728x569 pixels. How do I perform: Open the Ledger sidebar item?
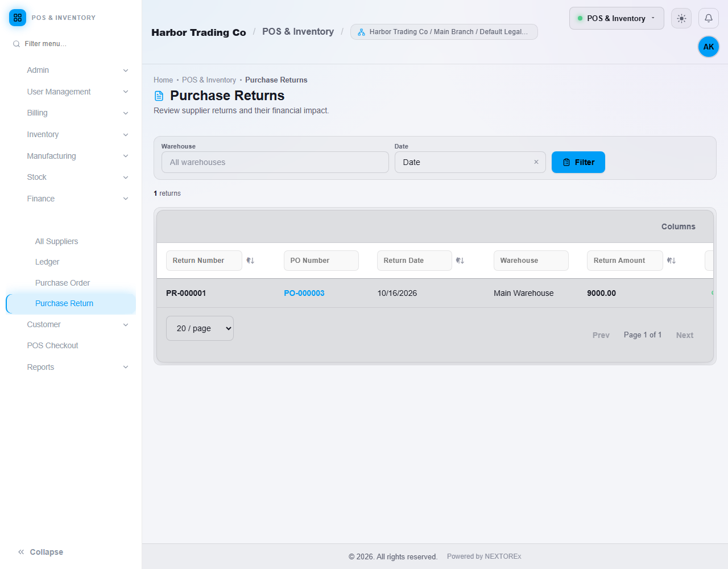point(47,262)
